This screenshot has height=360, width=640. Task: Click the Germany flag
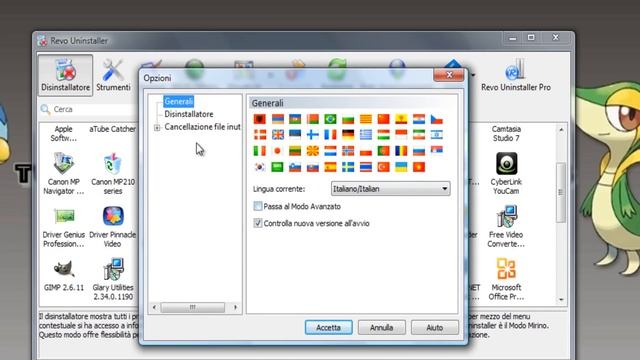coord(348,135)
